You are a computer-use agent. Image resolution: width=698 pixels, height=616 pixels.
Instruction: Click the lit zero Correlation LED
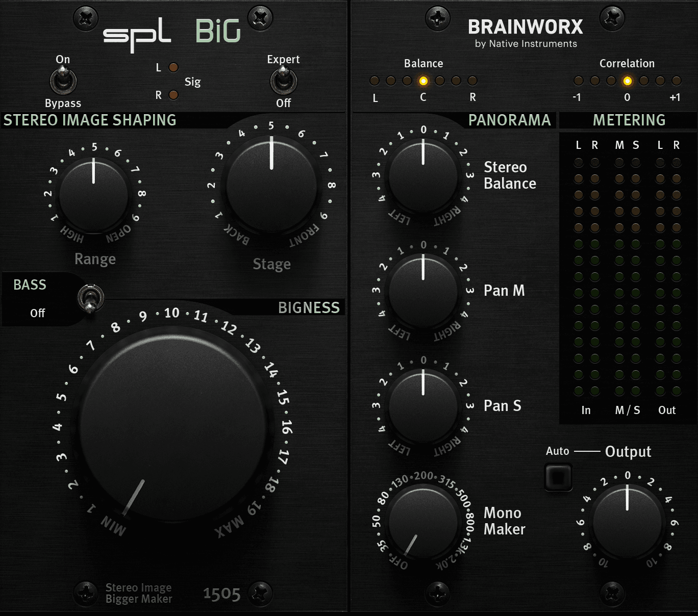pos(628,81)
